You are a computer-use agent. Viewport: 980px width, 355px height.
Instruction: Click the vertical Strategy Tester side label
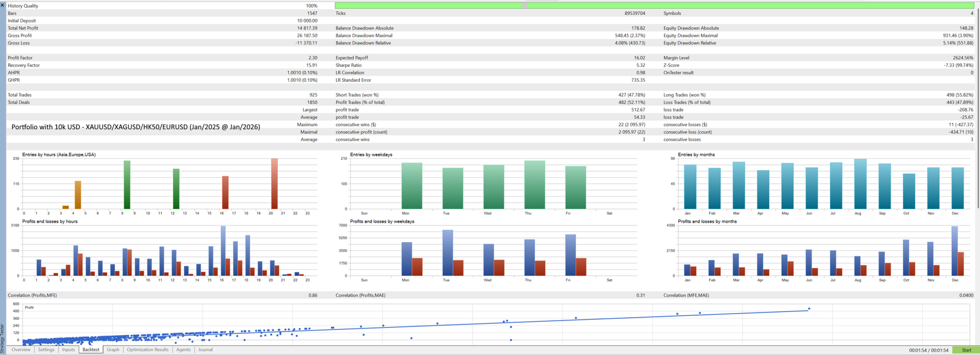click(x=3, y=337)
